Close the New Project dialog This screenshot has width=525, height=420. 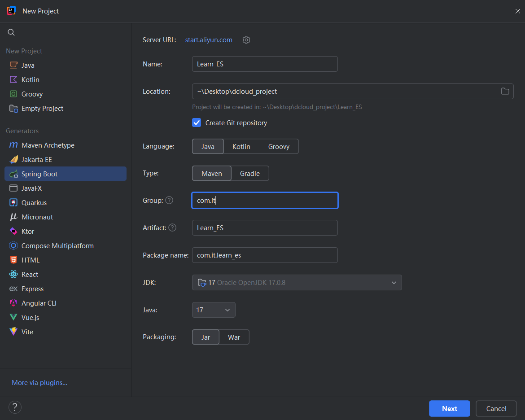tap(518, 11)
